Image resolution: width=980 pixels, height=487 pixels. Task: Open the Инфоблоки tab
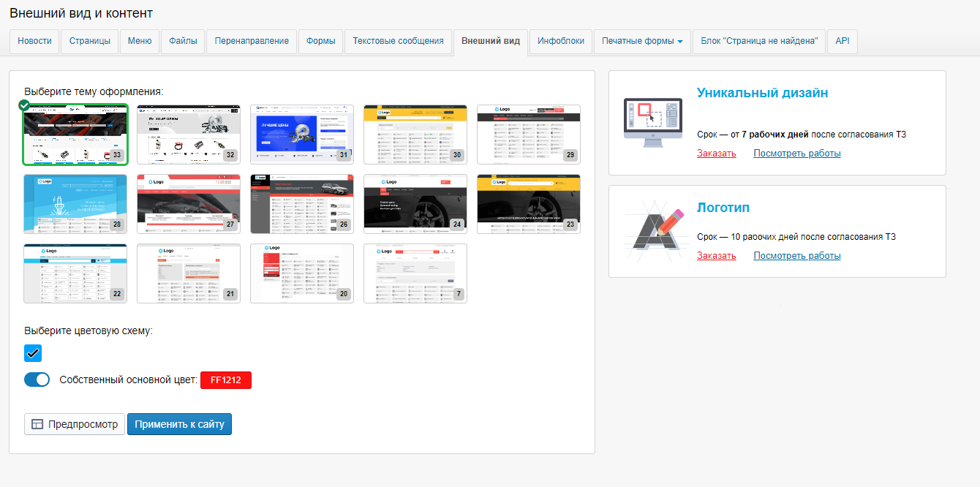click(561, 42)
